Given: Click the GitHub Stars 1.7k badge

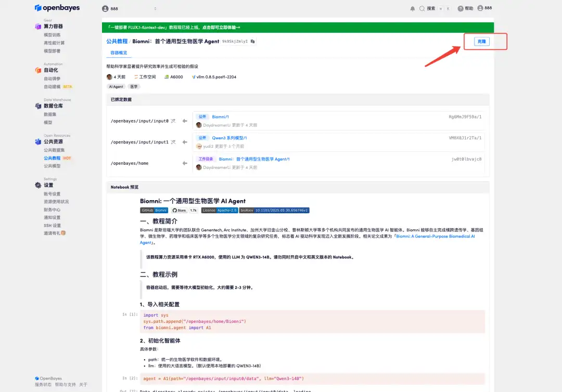Looking at the screenshot, I should [184, 211].
